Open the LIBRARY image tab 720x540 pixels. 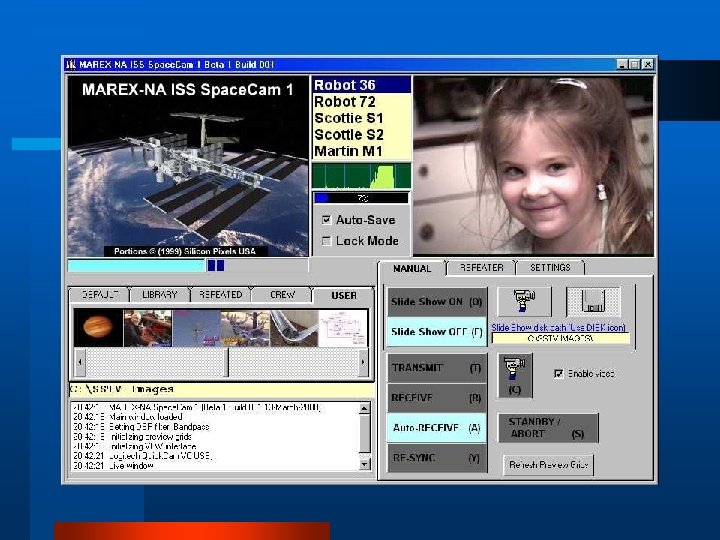160,295
